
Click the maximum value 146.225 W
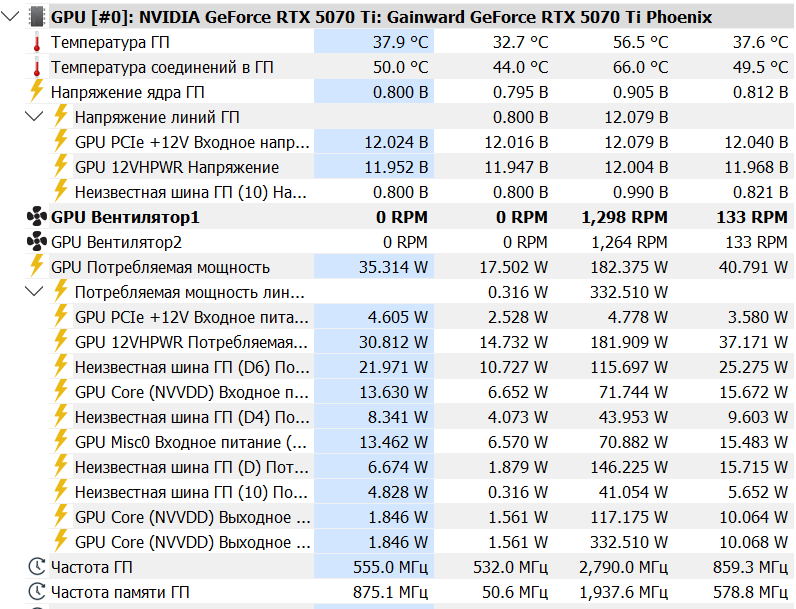click(629, 467)
